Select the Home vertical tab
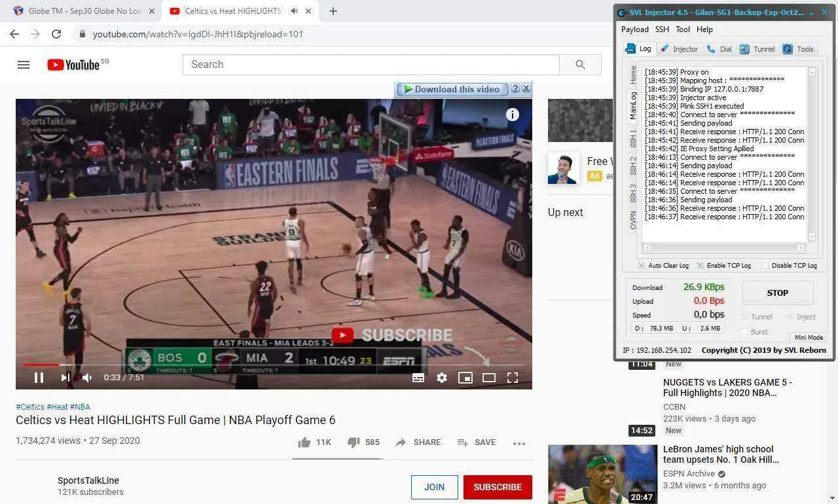838x504 pixels. (633, 75)
